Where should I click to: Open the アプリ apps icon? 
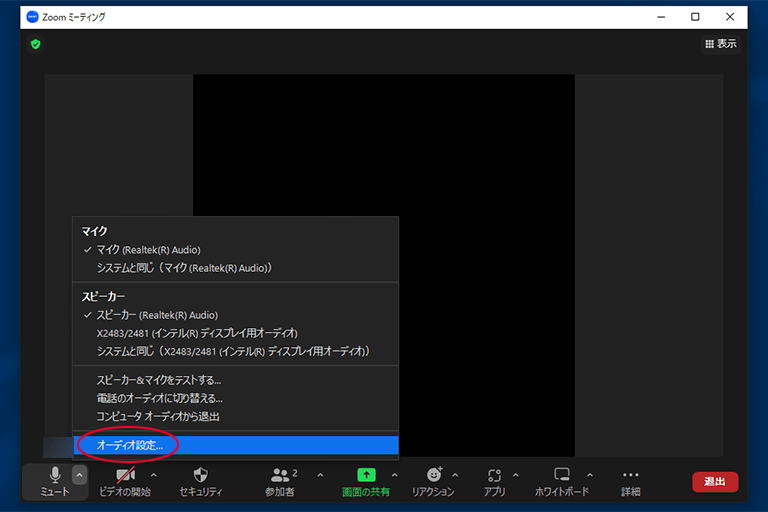tap(494, 476)
